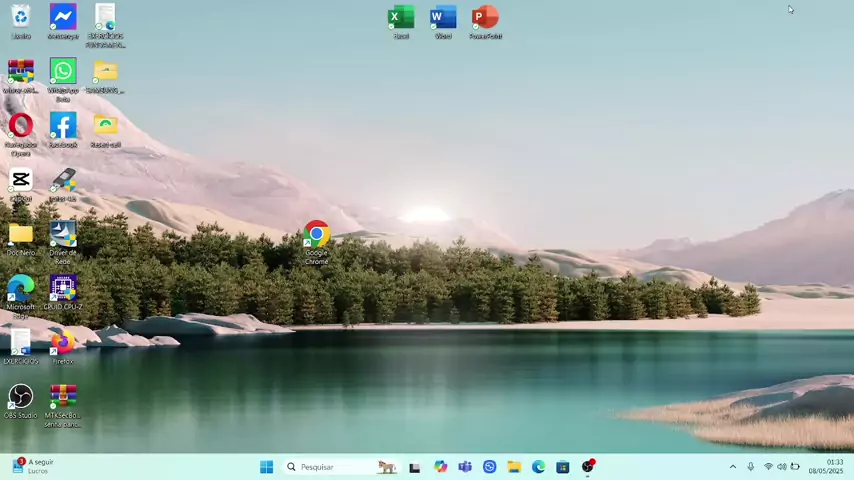This screenshot has height=480, width=854.
Task: Open the widgets news panel in taskbar
Action: [32, 467]
